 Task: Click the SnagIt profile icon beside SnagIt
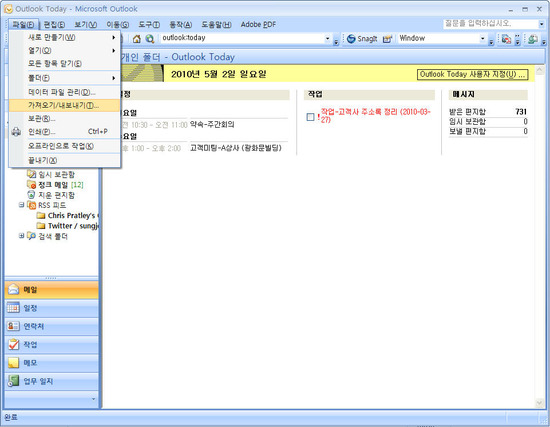pos(387,39)
